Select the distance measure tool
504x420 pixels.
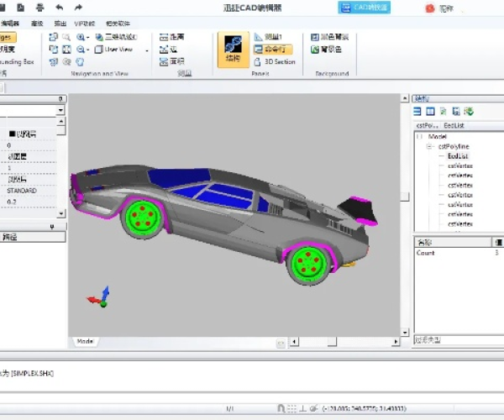176,38
